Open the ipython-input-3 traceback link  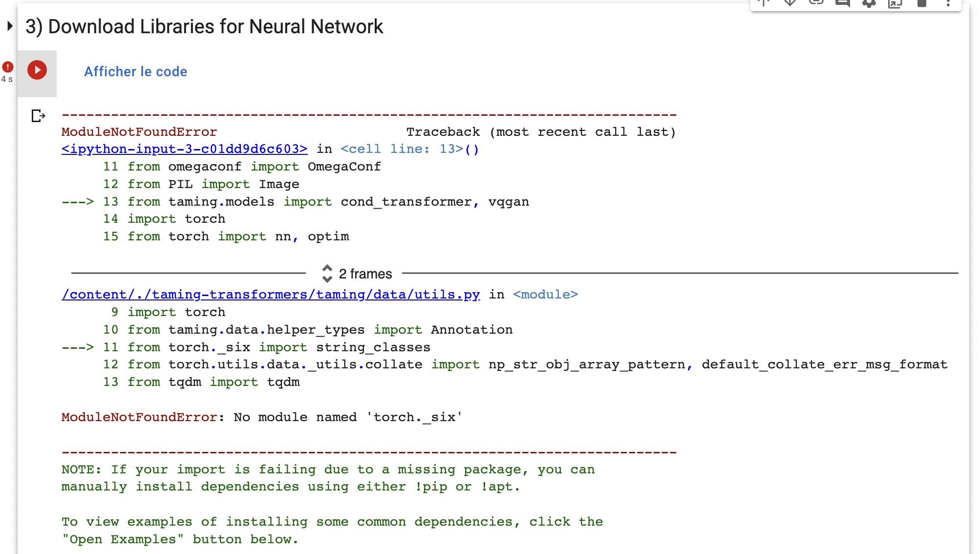184,149
